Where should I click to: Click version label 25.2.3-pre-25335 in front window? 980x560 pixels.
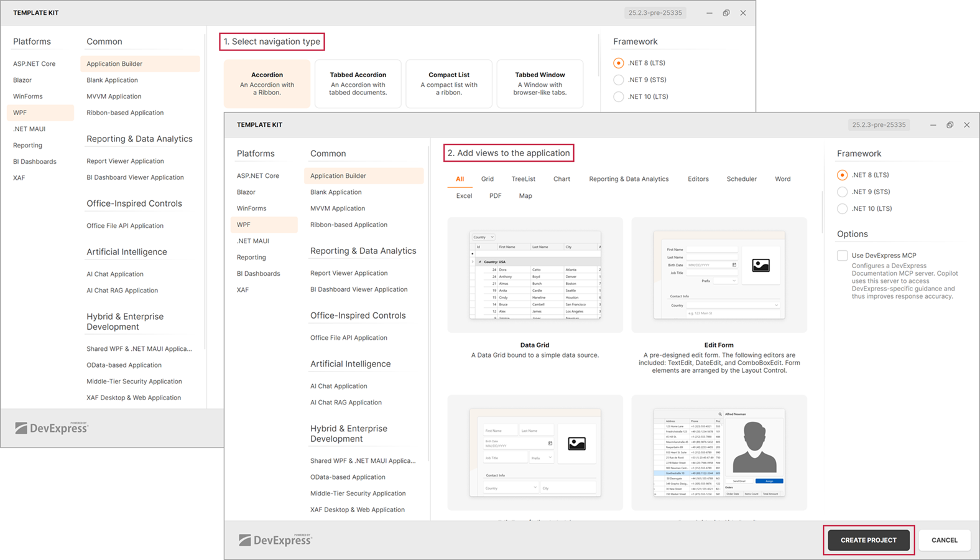coord(879,125)
